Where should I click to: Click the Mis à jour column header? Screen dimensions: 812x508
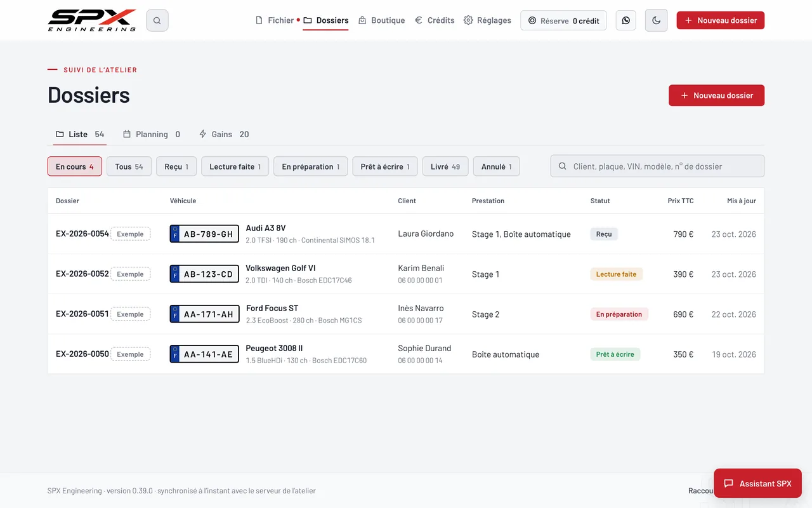742,201
